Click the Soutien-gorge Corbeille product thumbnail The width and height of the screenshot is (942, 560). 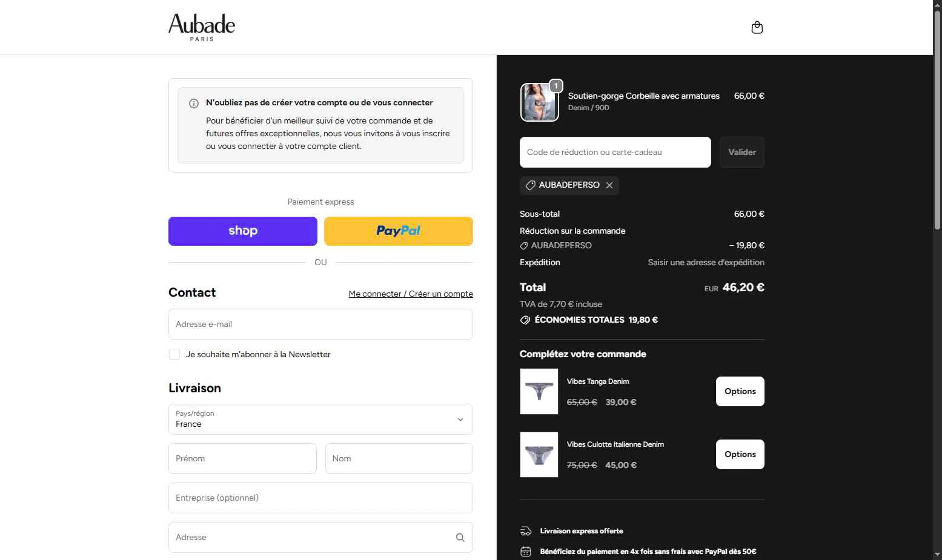[539, 102]
